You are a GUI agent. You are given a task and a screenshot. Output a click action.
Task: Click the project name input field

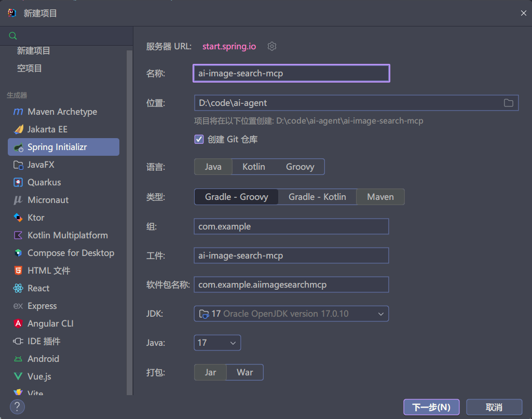point(291,73)
